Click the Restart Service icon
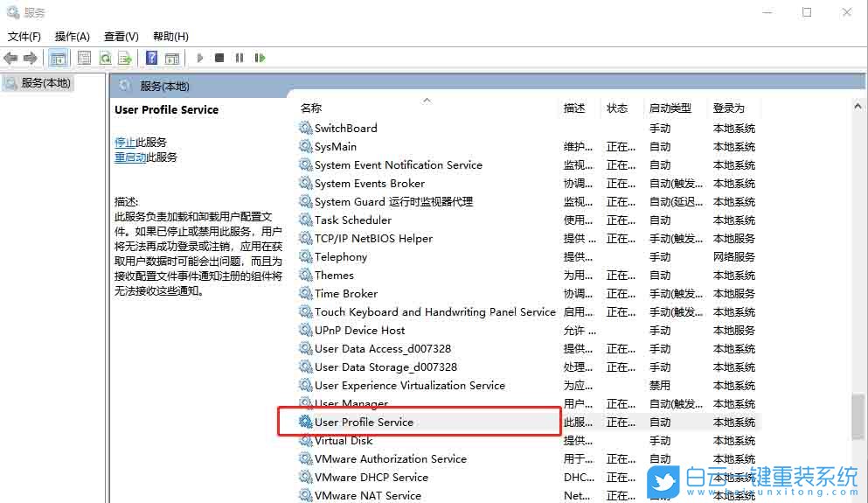This screenshot has width=868, height=503. 260,58
